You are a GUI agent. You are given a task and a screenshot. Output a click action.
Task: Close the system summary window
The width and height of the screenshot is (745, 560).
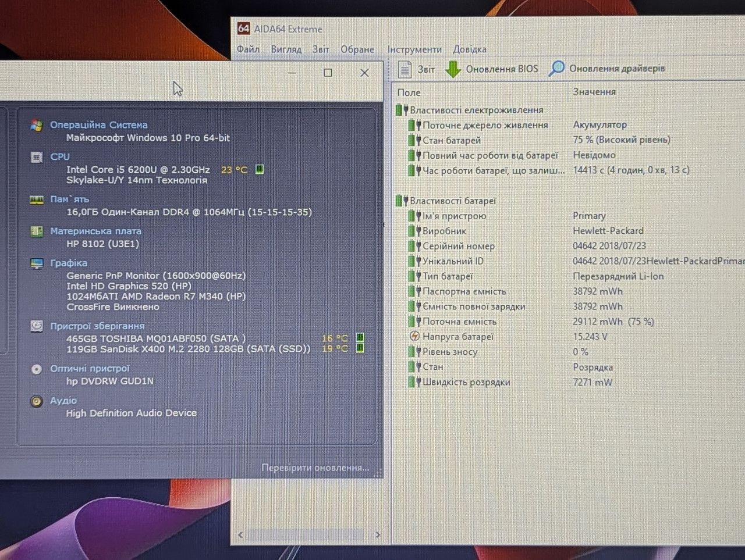click(364, 73)
